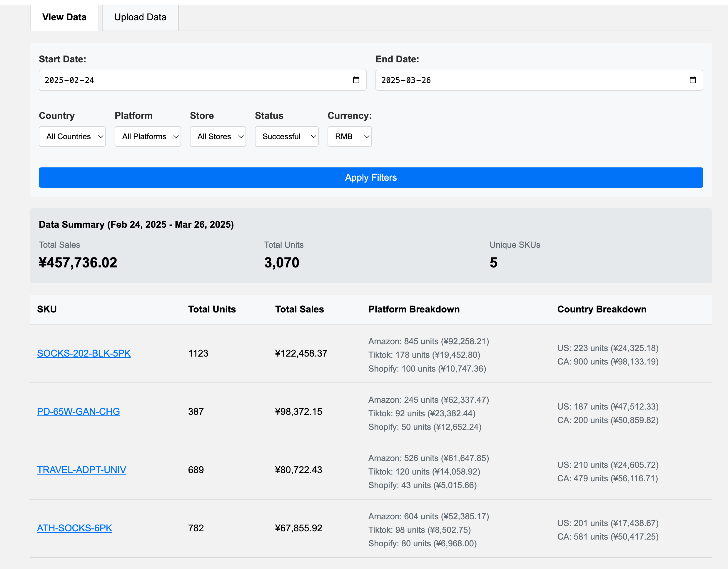This screenshot has height=569, width=728.
Task: Click US: 210 units (¥24,605.72) line
Action: point(608,465)
